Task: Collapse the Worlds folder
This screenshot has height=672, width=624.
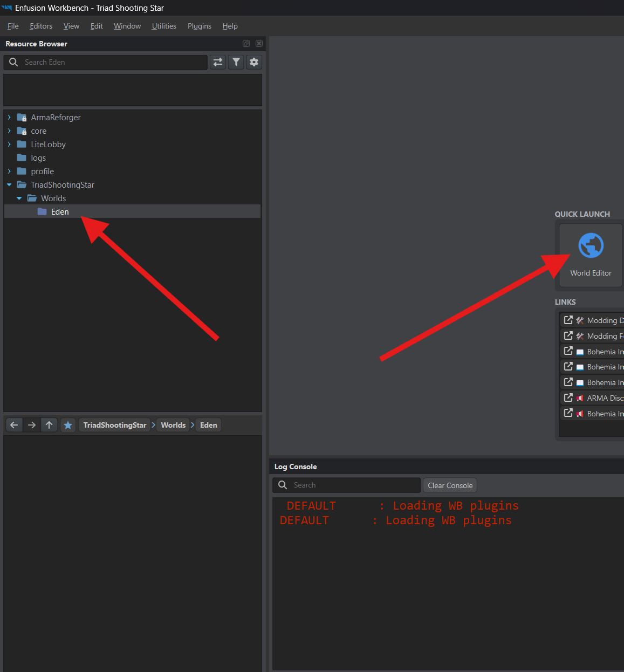Action: (19, 198)
